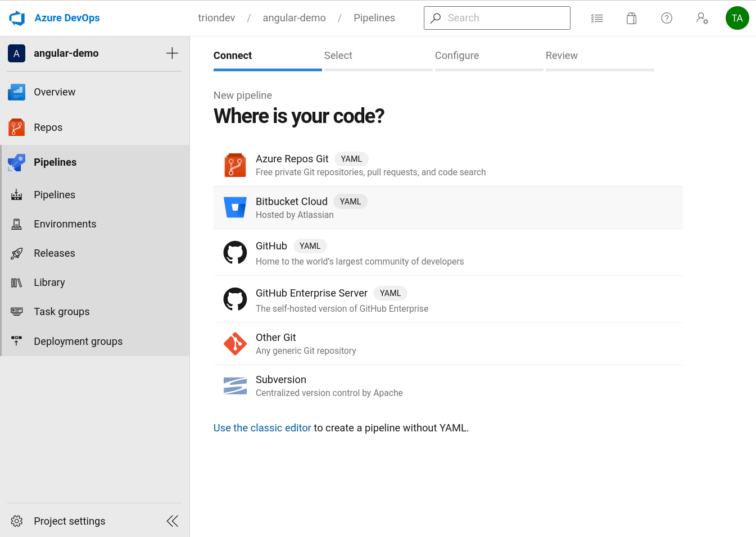Click the 'Where is your code?' heading
This screenshot has width=756, height=537.
pos(299,116)
